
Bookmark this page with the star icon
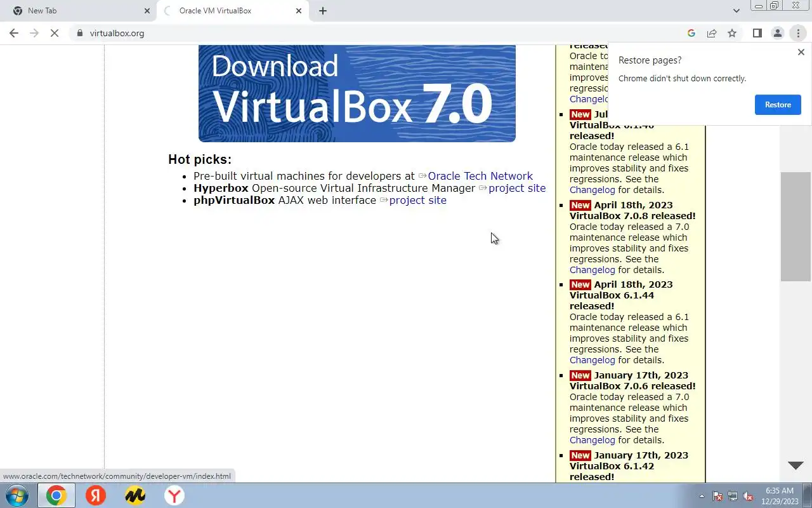tap(732, 33)
